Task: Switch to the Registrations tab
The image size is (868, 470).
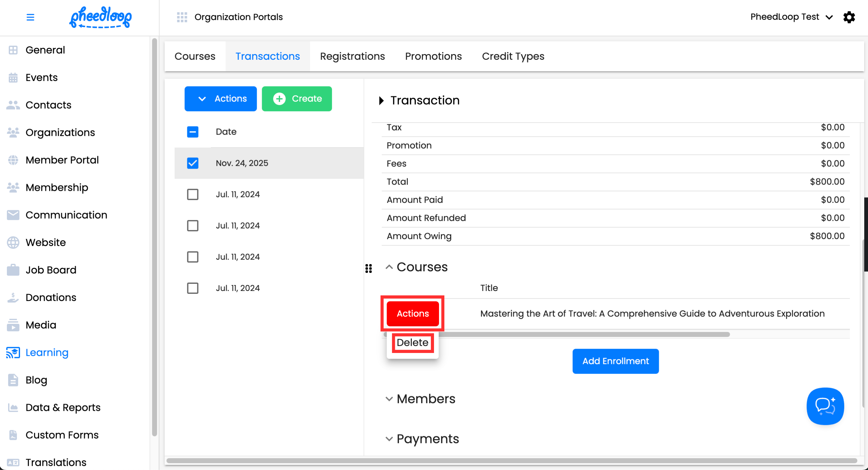Action: tap(352, 56)
